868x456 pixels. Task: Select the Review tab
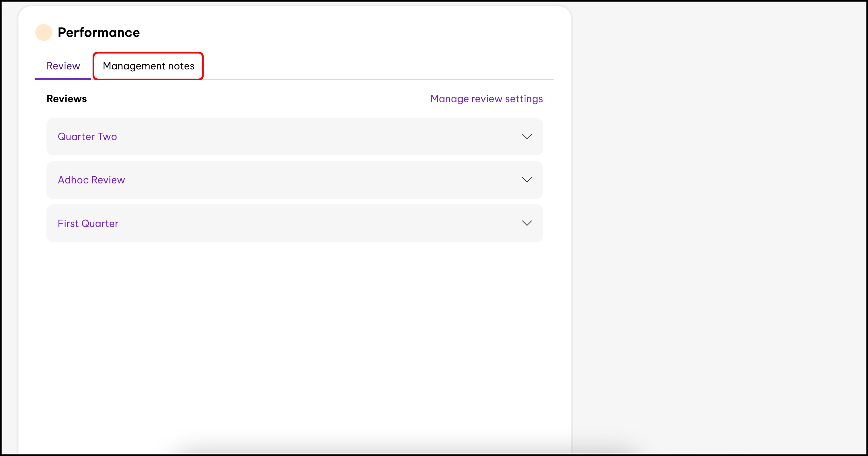point(63,66)
